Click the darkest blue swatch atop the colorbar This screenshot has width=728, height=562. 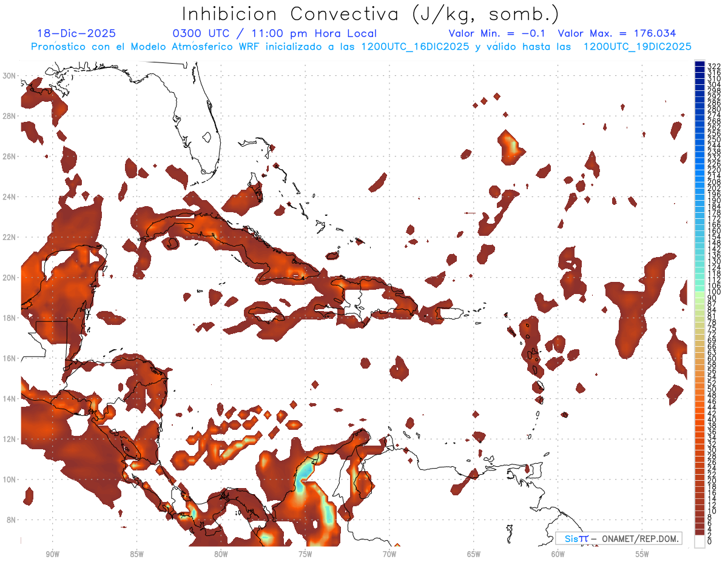pyautogui.click(x=699, y=64)
